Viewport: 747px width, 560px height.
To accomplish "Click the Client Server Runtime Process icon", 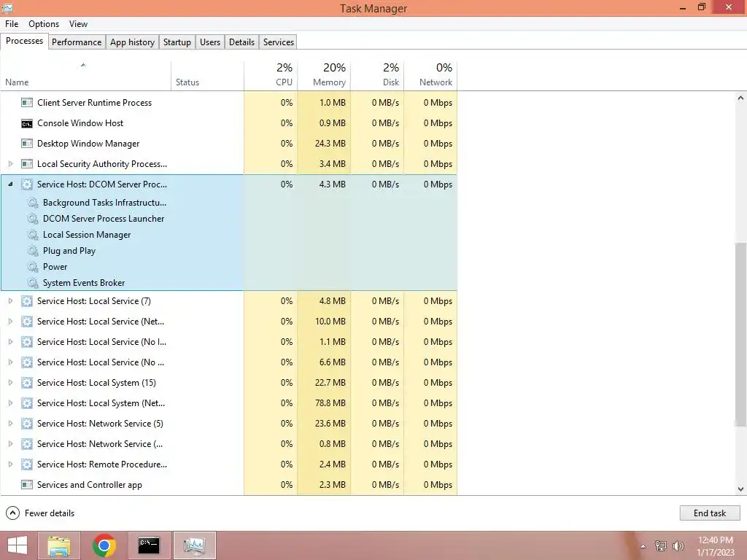I will coord(27,102).
